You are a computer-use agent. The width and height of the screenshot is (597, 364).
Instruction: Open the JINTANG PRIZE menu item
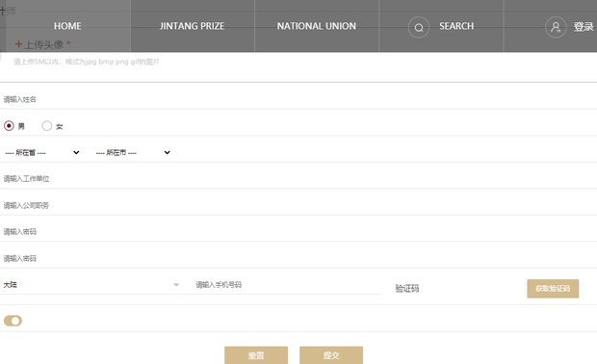point(192,26)
